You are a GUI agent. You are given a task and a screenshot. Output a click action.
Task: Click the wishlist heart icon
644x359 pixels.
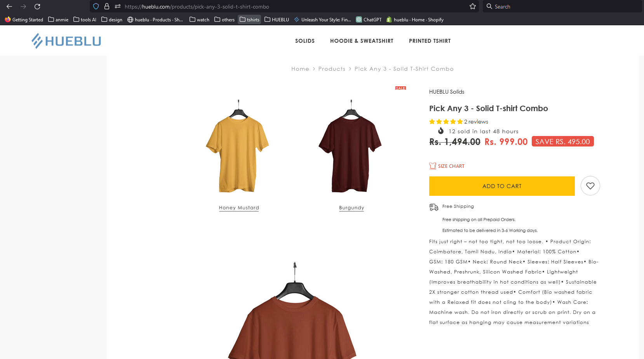(x=590, y=186)
